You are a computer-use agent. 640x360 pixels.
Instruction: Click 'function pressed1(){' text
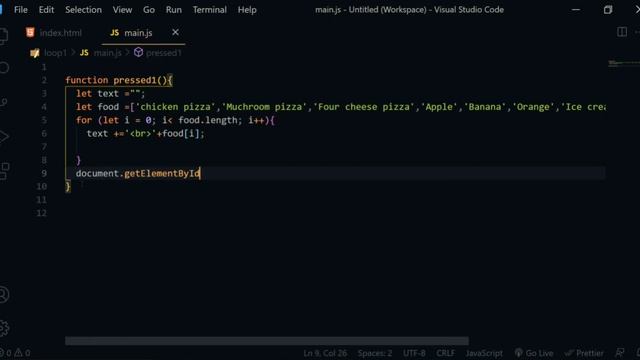119,80
